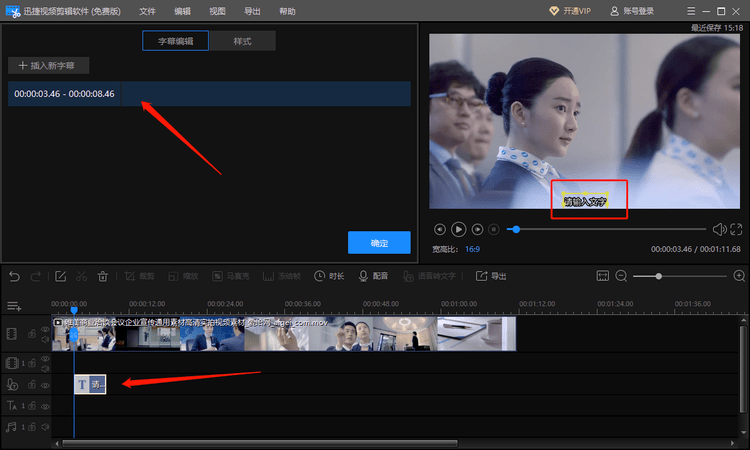The image size is (750, 450).
Task: Click subtitle text field beside 00:00:03.46 - 00:00:08.46
Action: (266, 94)
